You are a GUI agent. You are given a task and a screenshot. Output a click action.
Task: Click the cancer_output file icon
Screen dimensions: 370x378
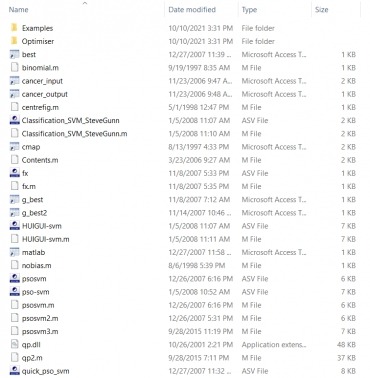[x=14, y=94]
